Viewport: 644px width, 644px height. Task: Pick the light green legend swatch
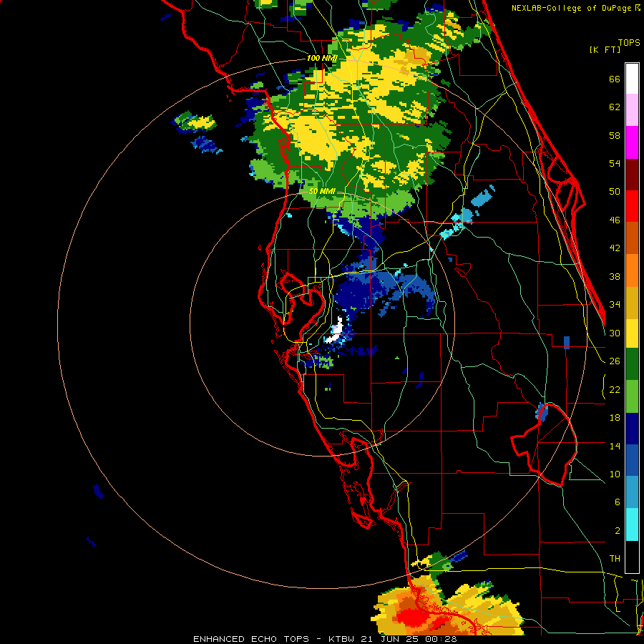point(632,396)
